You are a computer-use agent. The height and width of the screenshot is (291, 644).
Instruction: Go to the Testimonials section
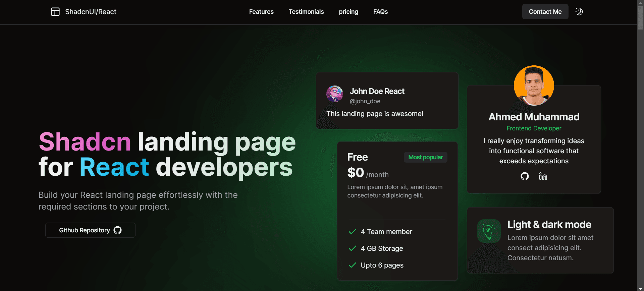pyautogui.click(x=306, y=12)
